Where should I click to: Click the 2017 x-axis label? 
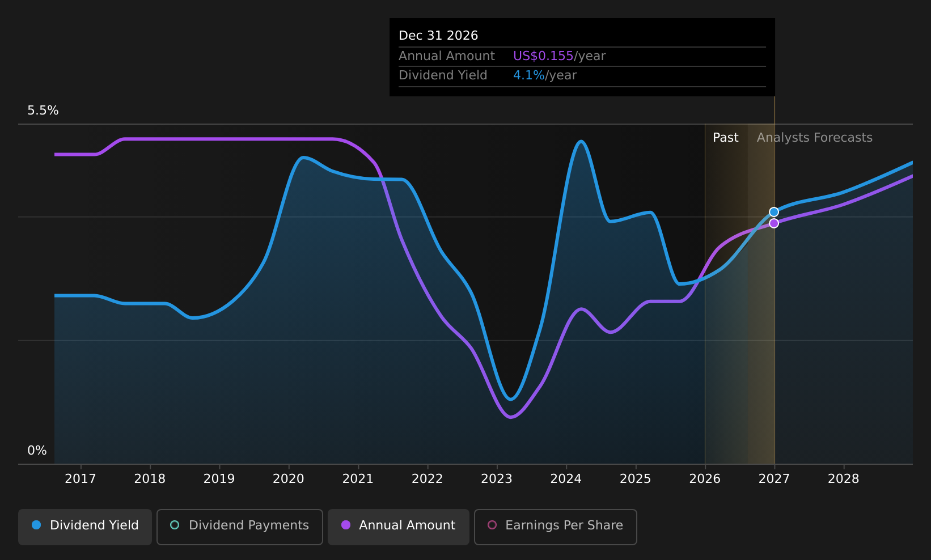[x=81, y=479]
